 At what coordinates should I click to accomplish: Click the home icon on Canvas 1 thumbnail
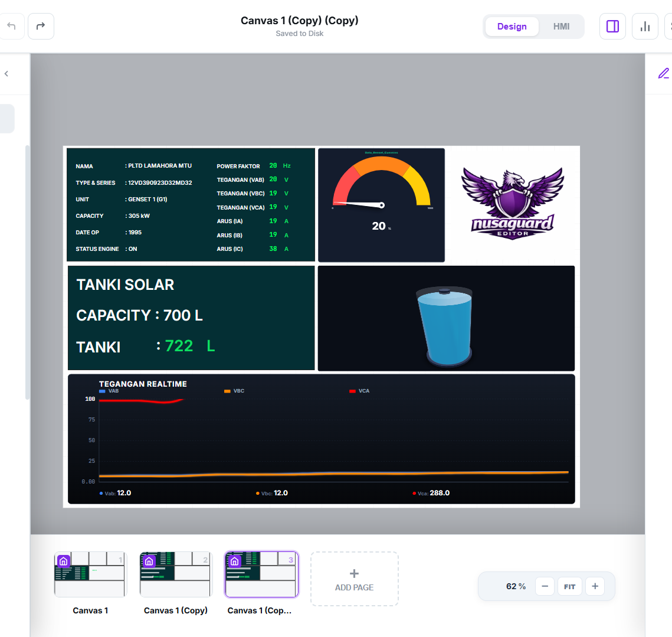(64, 561)
